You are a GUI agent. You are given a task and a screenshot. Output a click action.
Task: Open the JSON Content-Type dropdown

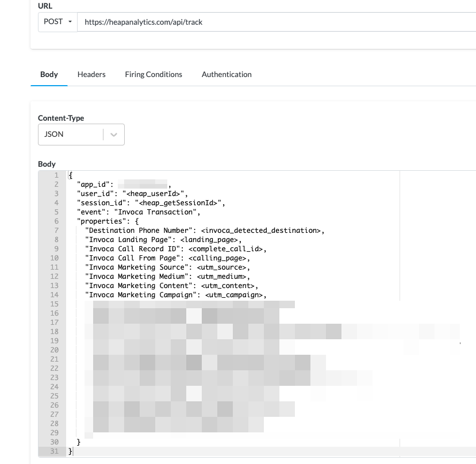coord(81,135)
